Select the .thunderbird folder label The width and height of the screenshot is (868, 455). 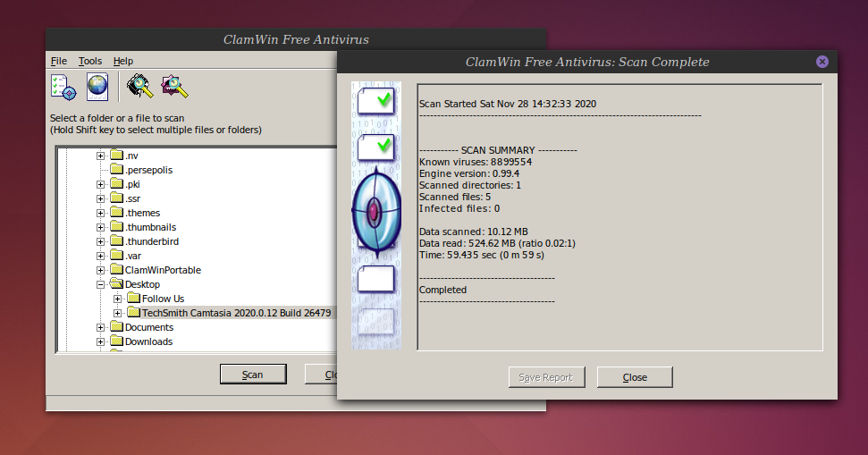pyautogui.click(x=152, y=242)
